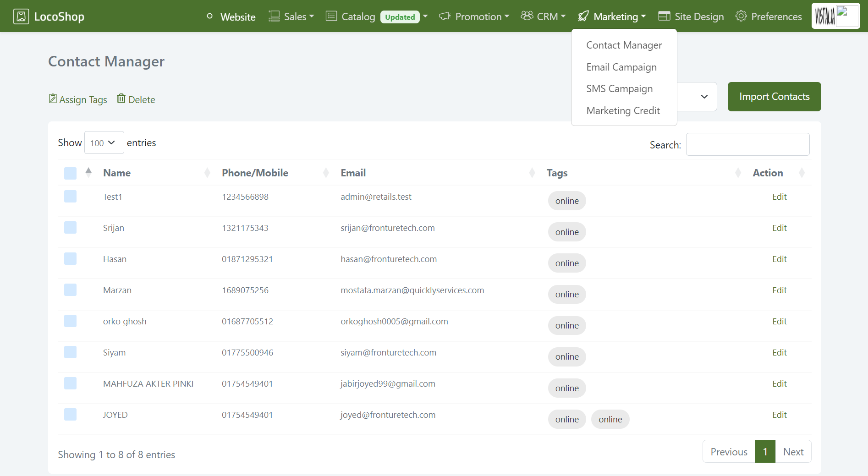Click the Marketing rocket icon
868x476 pixels.
click(583, 16)
